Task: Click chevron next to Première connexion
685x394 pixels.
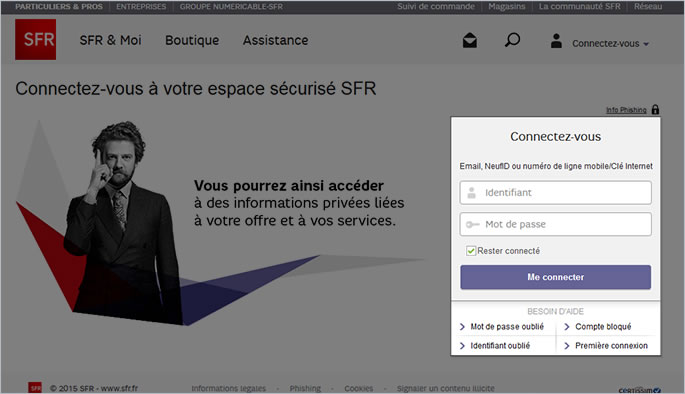Action: coord(567,346)
